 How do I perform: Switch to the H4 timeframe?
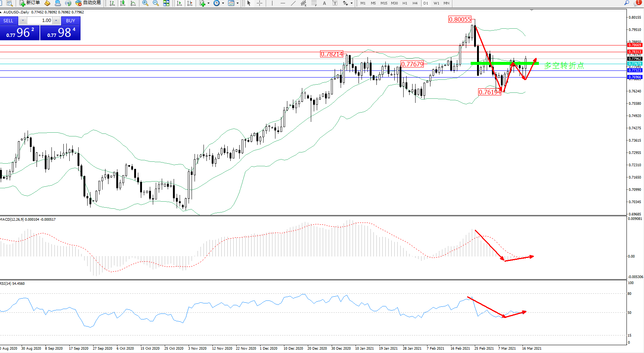[415, 3]
